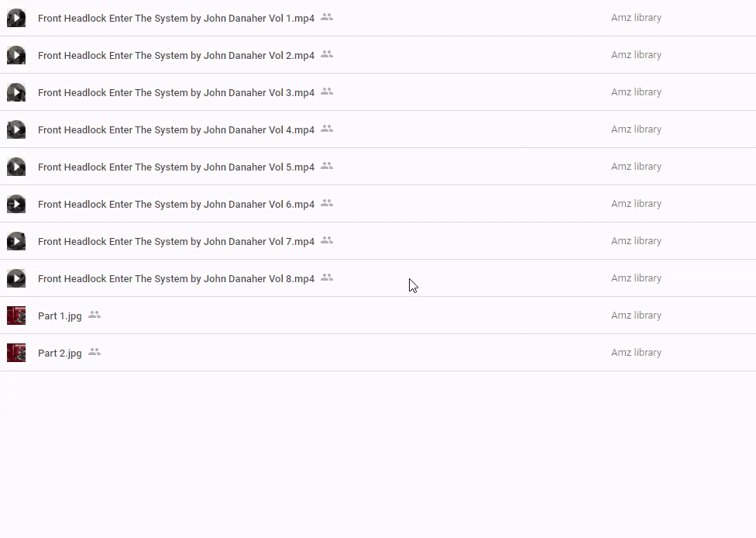756x538 pixels.
Task: Click the video play icon for Vol 5.mp4
Action: tap(16, 167)
